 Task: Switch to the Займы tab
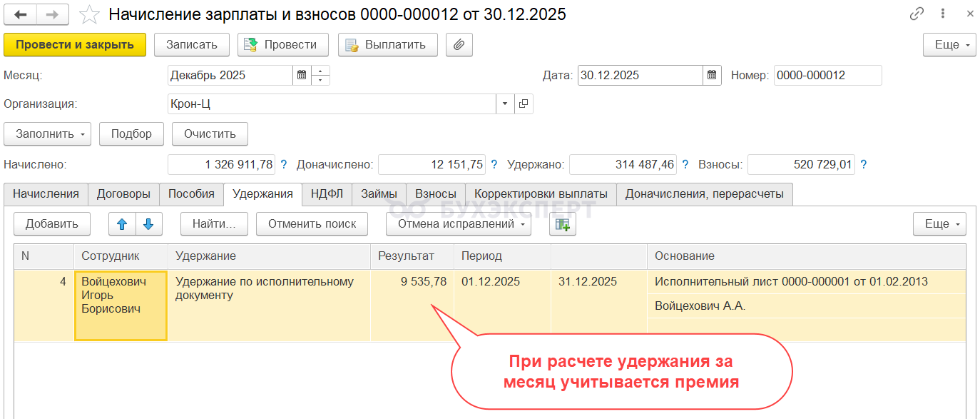tap(379, 193)
